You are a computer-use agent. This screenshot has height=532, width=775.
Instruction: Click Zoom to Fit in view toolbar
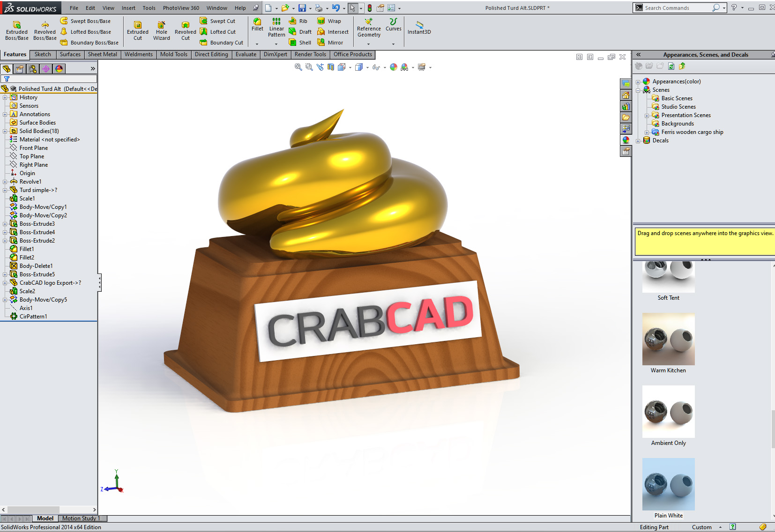click(x=298, y=67)
